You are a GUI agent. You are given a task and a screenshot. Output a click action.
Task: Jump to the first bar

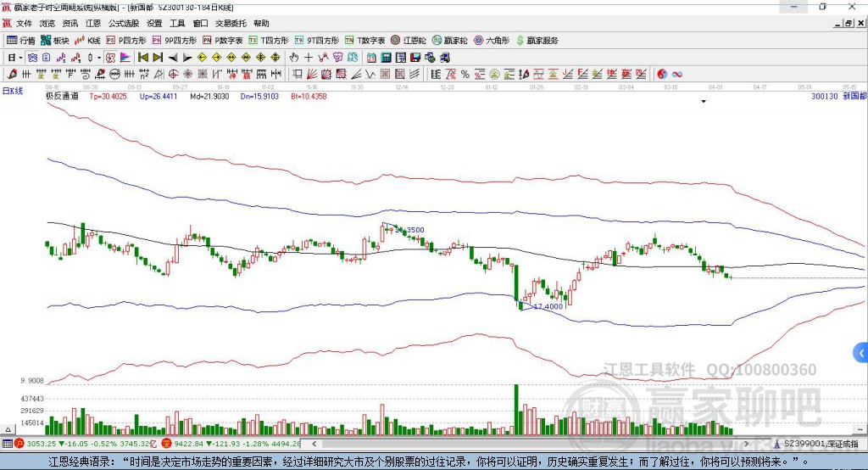[142, 58]
